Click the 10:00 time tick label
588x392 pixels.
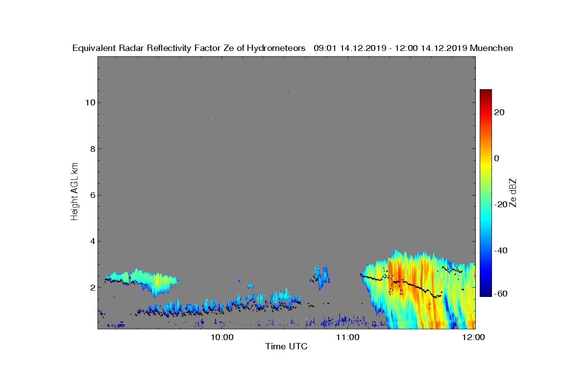pos(223,337)
